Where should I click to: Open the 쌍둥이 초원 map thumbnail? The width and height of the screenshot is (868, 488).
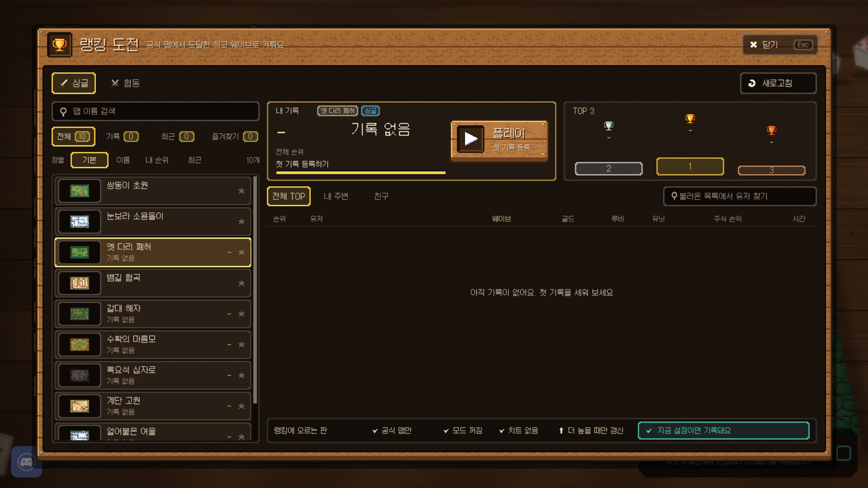80,191
